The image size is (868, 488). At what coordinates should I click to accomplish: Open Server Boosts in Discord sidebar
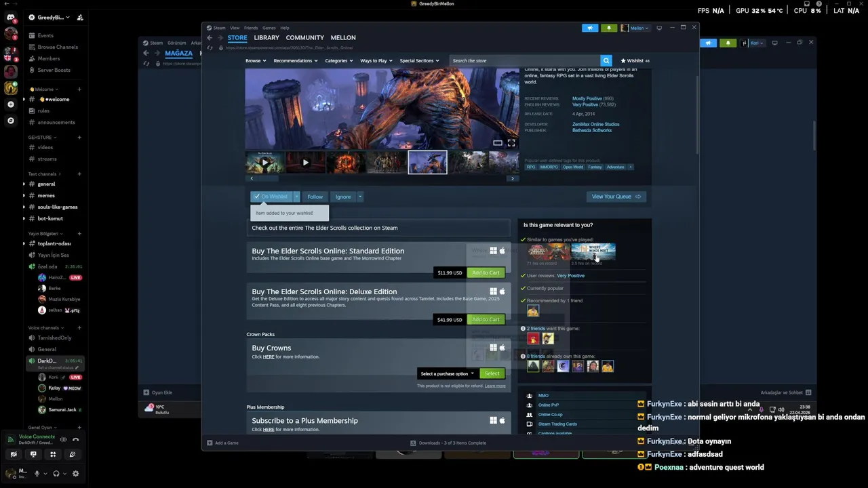pos(53,70)
